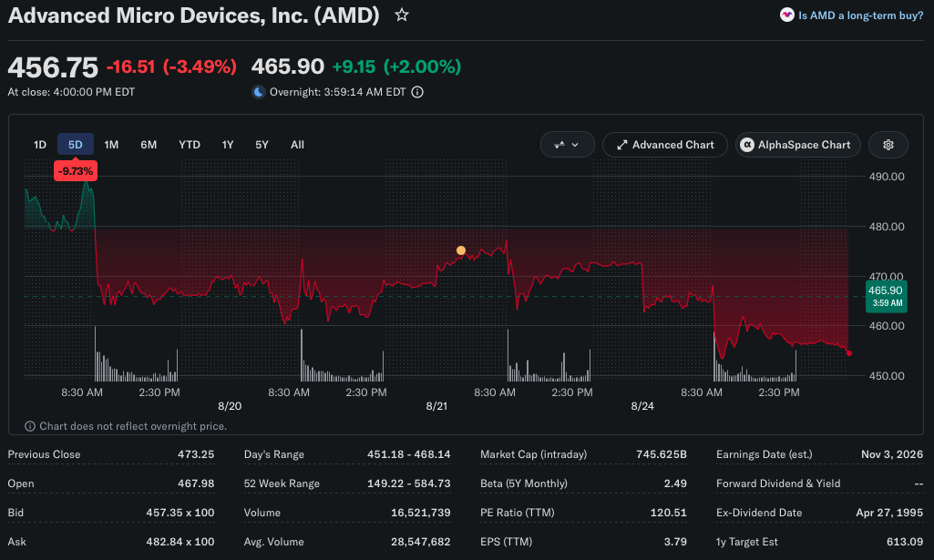
Task: Click Earnings Date value Nov 3, 2026
Action: coord(892,454)
